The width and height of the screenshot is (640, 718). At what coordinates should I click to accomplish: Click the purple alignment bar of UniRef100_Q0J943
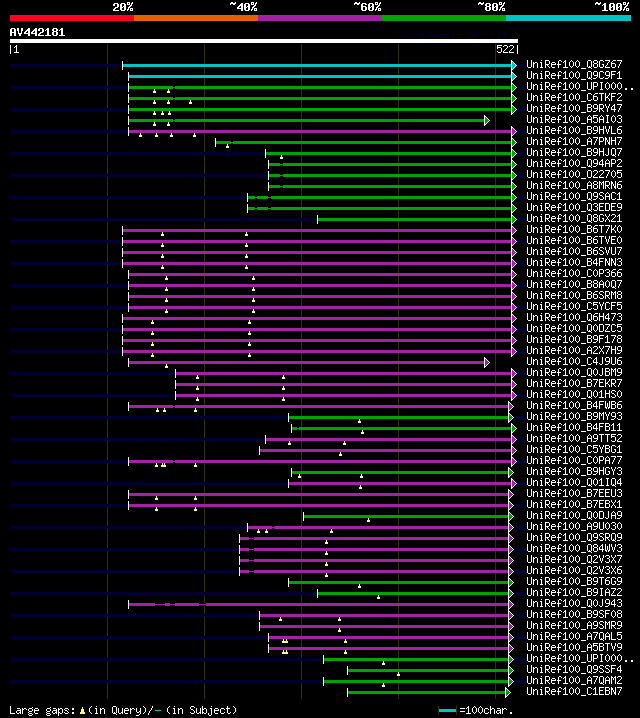coord(319,604)
